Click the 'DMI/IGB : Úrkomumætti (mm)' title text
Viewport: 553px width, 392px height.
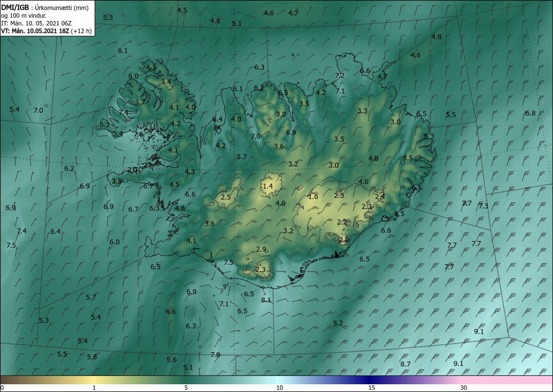pyautogui.click(x=45, y=8)
